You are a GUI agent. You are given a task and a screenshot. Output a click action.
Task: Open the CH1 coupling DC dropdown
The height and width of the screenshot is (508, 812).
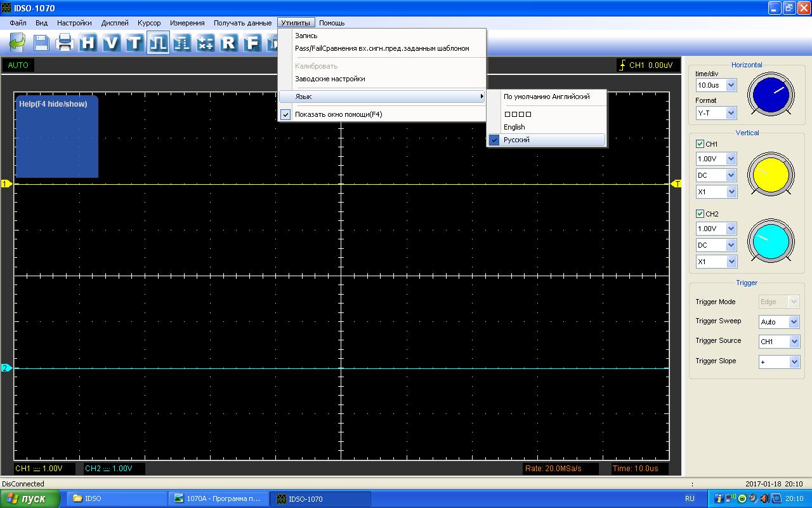[x=731, y=175]
